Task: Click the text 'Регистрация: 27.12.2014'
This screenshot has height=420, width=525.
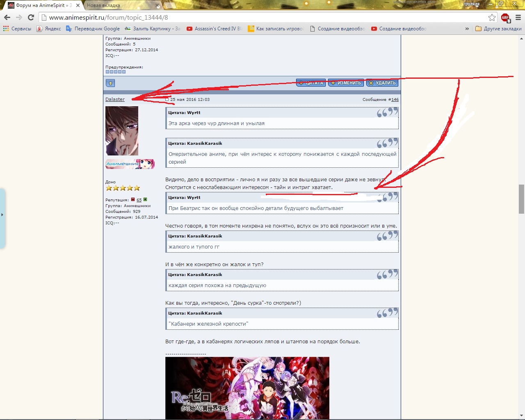Action: coord(132,50)
